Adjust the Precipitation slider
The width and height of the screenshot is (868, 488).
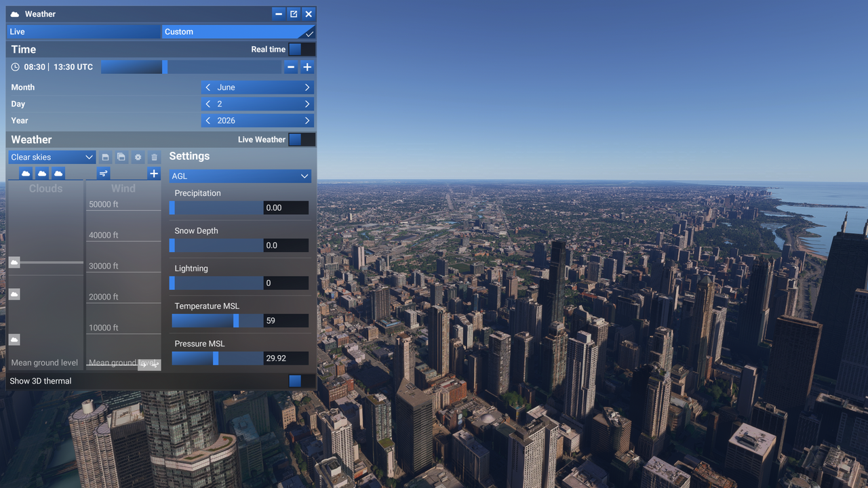pos(216,208)
